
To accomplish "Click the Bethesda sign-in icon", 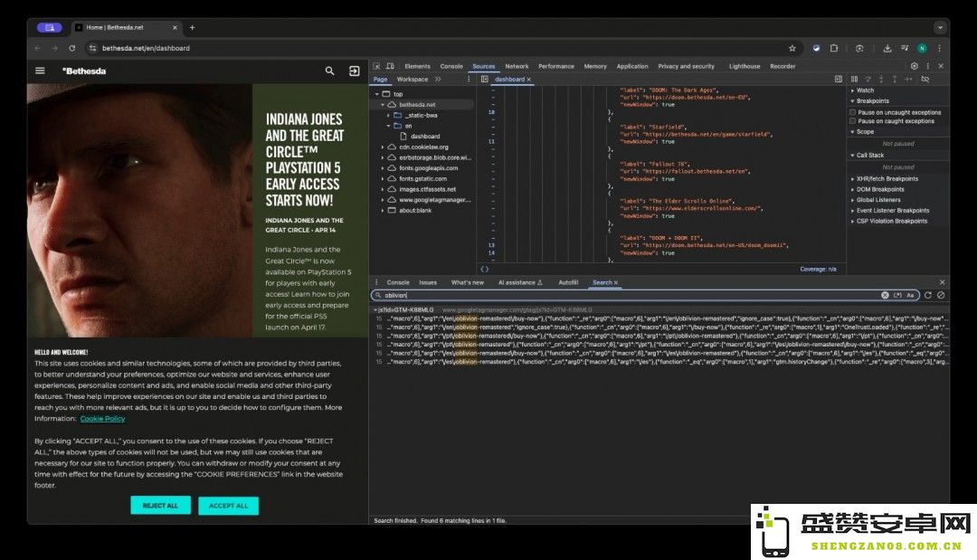I will (x=354, y=71).
